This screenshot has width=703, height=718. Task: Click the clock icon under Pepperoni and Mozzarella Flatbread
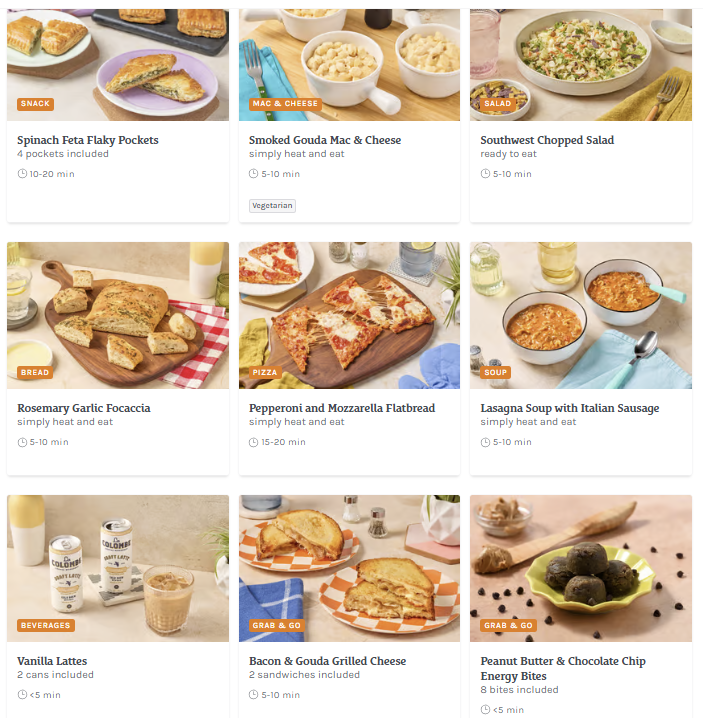253,442
